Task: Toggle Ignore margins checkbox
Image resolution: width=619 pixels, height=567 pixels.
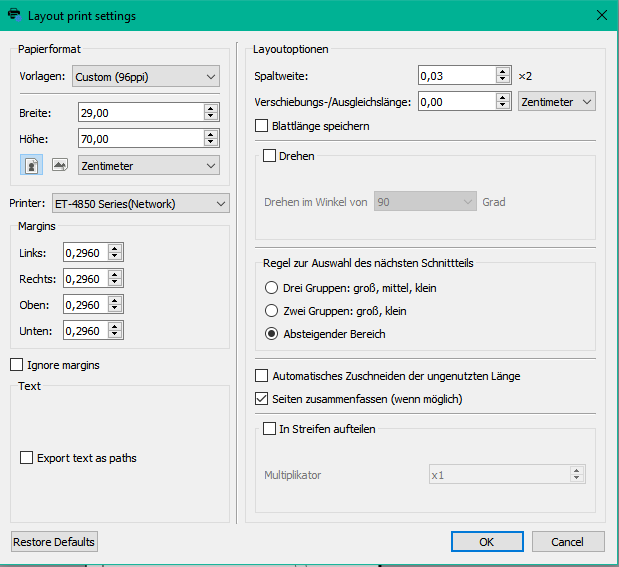Action: click(17, 365)
